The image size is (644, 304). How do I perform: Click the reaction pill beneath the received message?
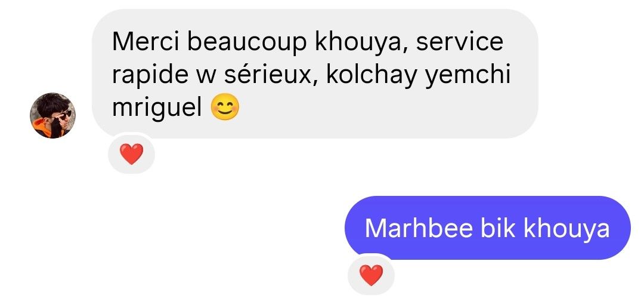click(131, 154)
